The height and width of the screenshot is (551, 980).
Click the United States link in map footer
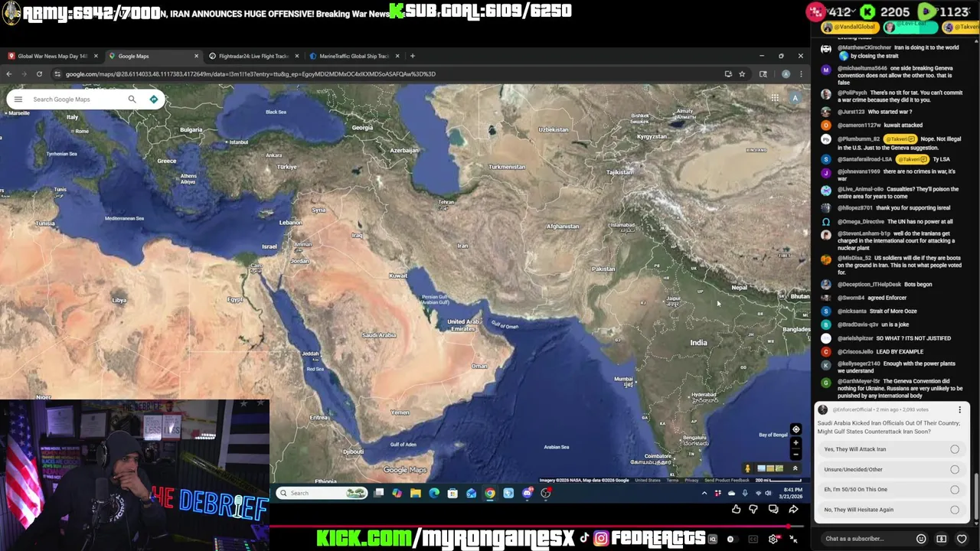[x=647, y=480]
